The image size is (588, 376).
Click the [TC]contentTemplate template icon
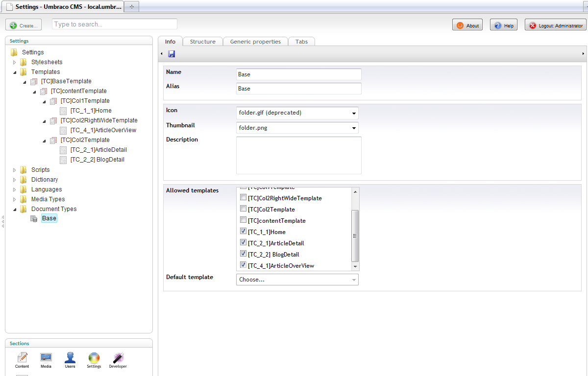click(44, 92)
